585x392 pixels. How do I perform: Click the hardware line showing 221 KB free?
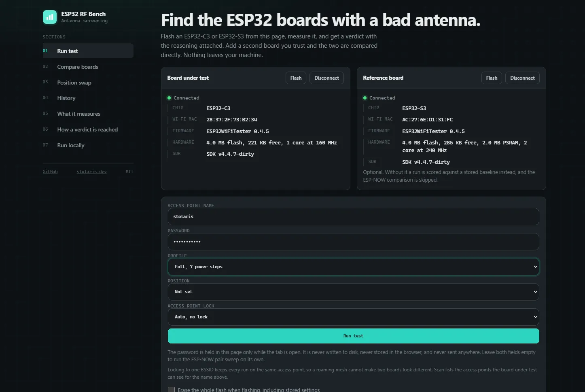click(271, 142)
